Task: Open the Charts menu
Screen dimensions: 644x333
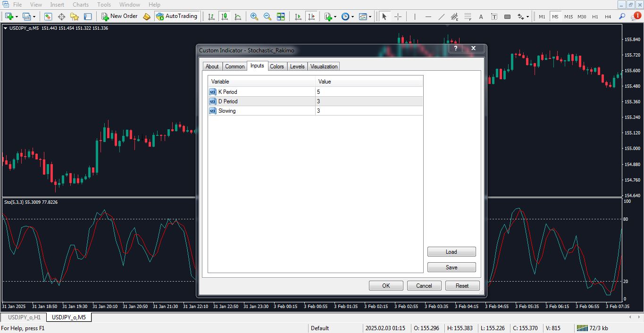Action: [81, 5]
